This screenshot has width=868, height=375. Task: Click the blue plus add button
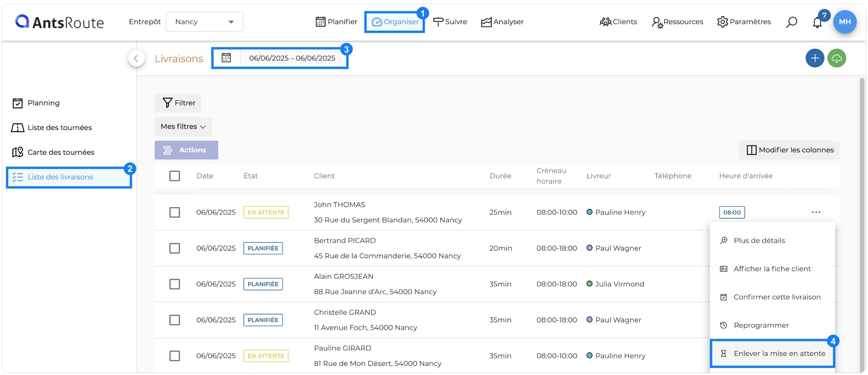[x=815, y=58]
